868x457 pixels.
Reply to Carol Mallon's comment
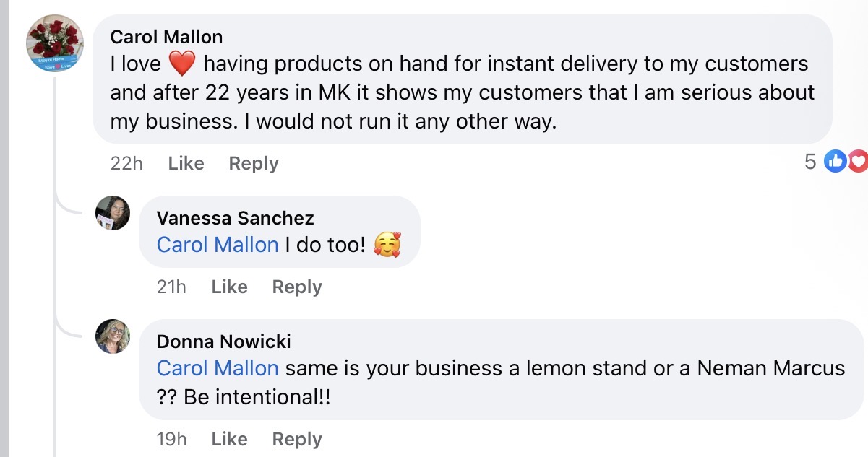point(253,164)
